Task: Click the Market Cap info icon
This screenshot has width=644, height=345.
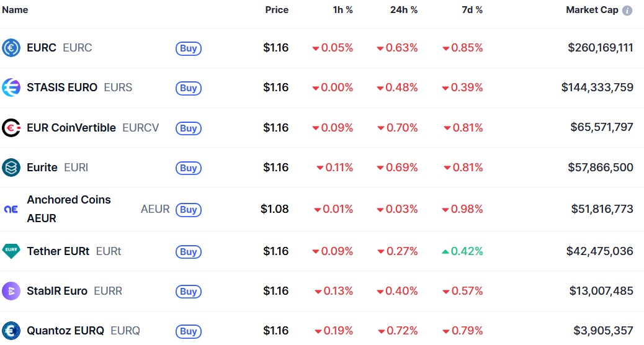Action: point(627,11)
